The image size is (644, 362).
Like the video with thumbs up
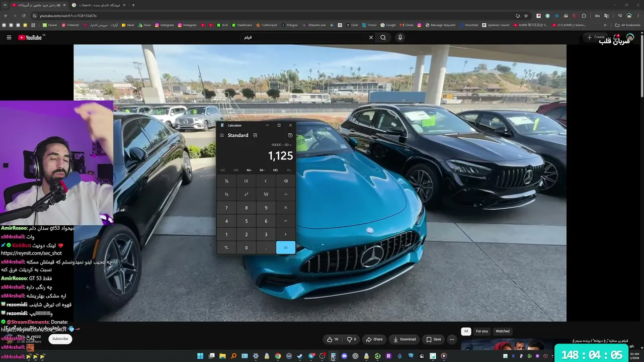(x=333, y=339)
